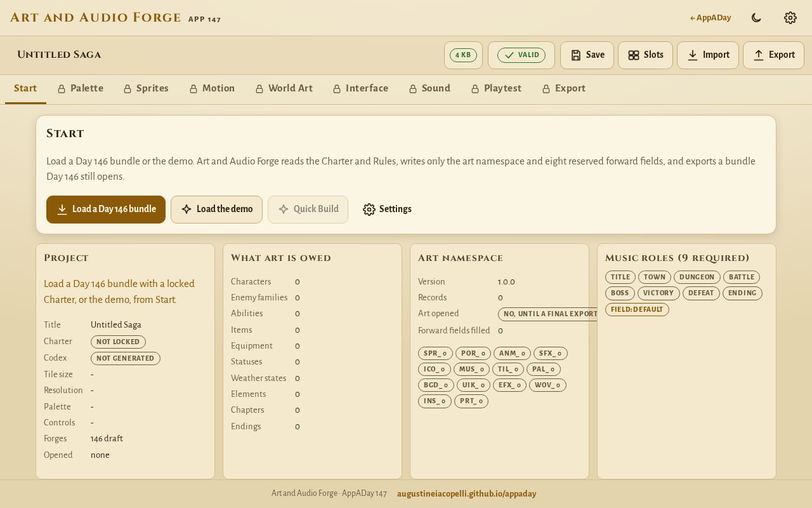This screenshot has width=812, height=508.
Task: Open the locked Motion tab
Action: click(x=212, y=89)
